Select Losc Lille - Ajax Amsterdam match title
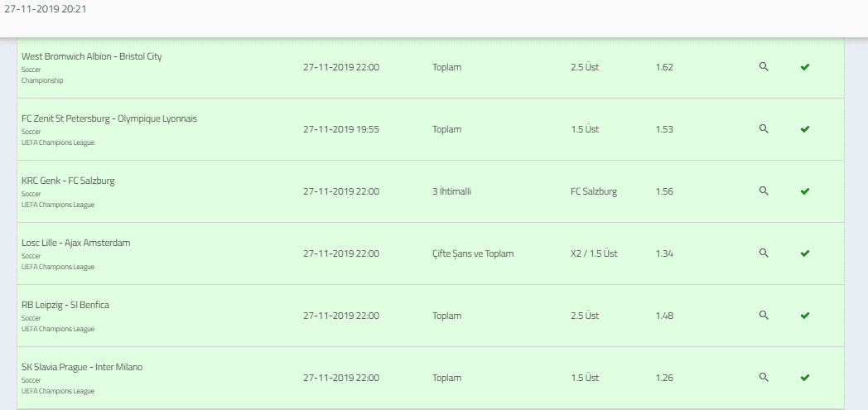Viewport: 868px width, 410px height. (x=76, y=243)
